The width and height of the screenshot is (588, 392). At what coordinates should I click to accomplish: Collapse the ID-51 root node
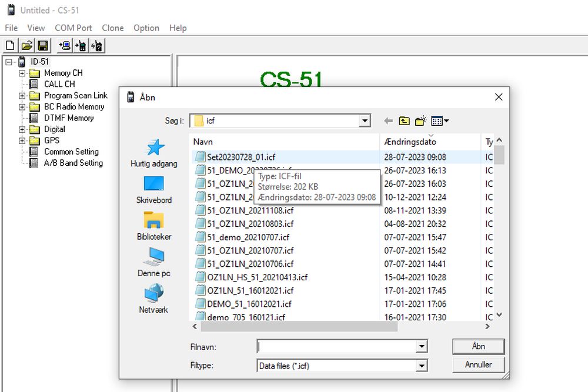9,62
